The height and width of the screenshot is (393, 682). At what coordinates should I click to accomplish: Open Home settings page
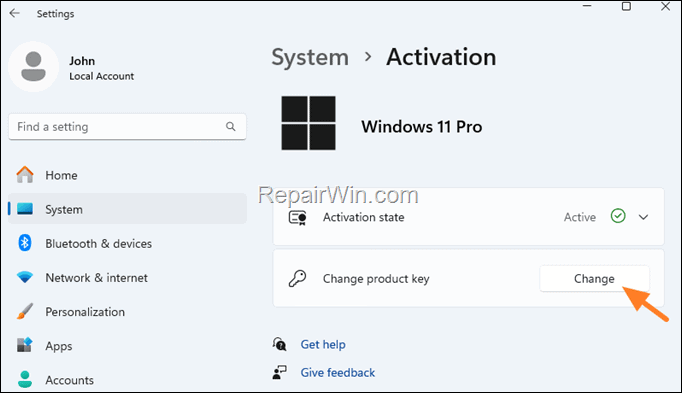tap(127, 175)
